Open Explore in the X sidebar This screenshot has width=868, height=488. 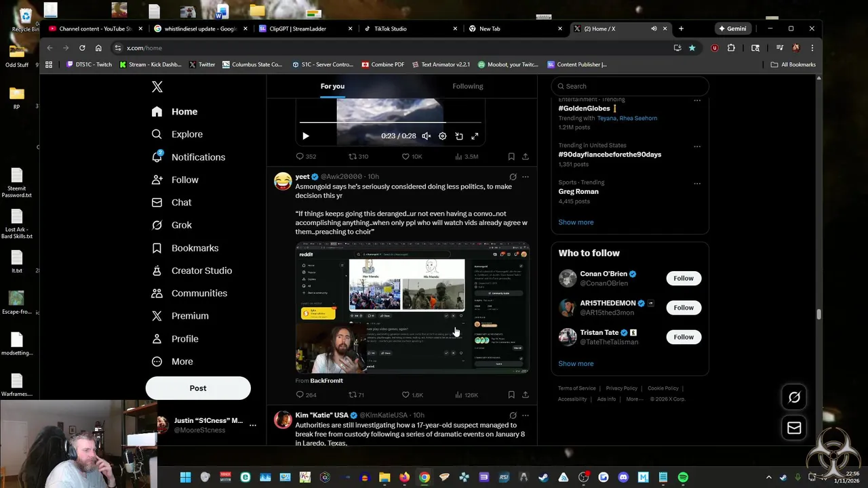pyautogui.click(x=178, y=134)
